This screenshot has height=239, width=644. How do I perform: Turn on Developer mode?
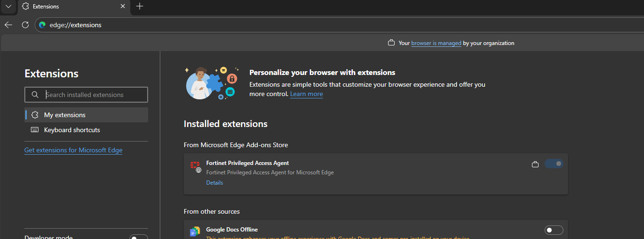pyautogui.click(x=138, y=237)
